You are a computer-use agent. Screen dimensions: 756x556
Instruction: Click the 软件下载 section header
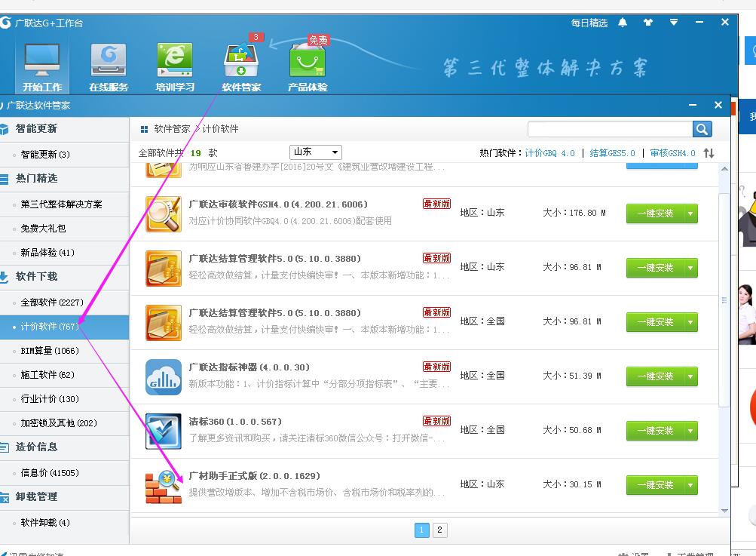click(x=64, y=277)
